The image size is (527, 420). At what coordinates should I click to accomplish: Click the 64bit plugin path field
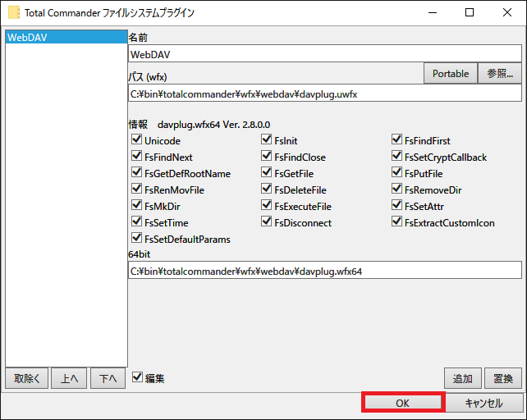click(325, 271)
